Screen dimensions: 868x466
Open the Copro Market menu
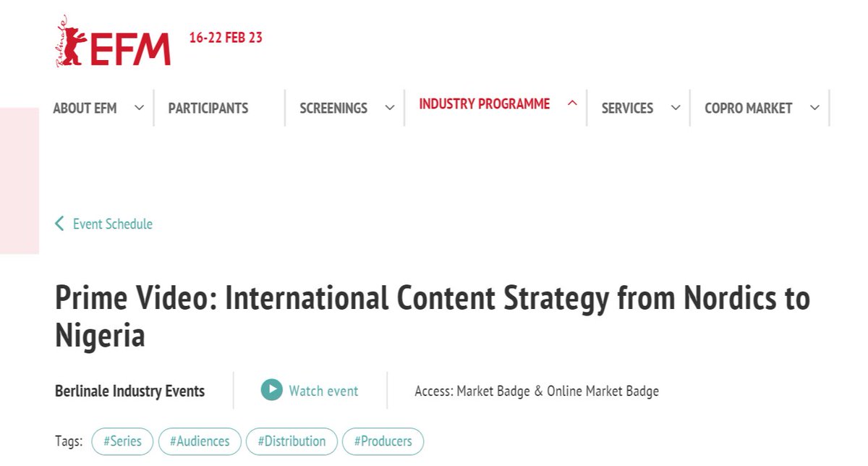point(749,108)
